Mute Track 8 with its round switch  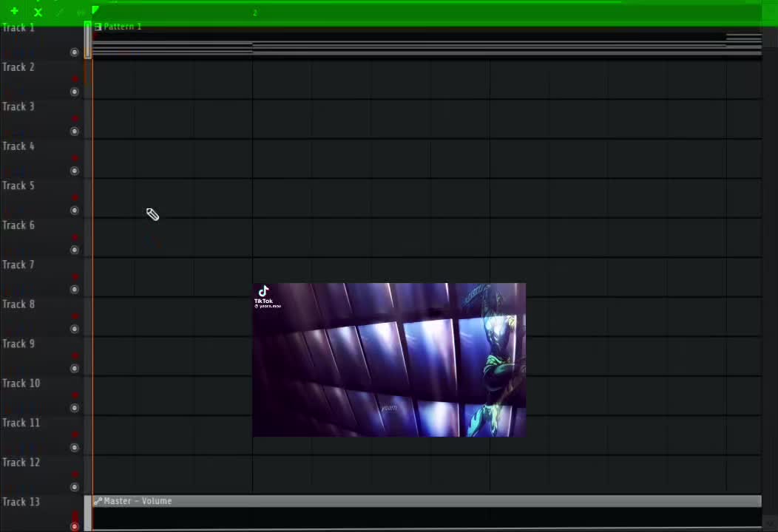pyautogui.click(x=75, y=329)
